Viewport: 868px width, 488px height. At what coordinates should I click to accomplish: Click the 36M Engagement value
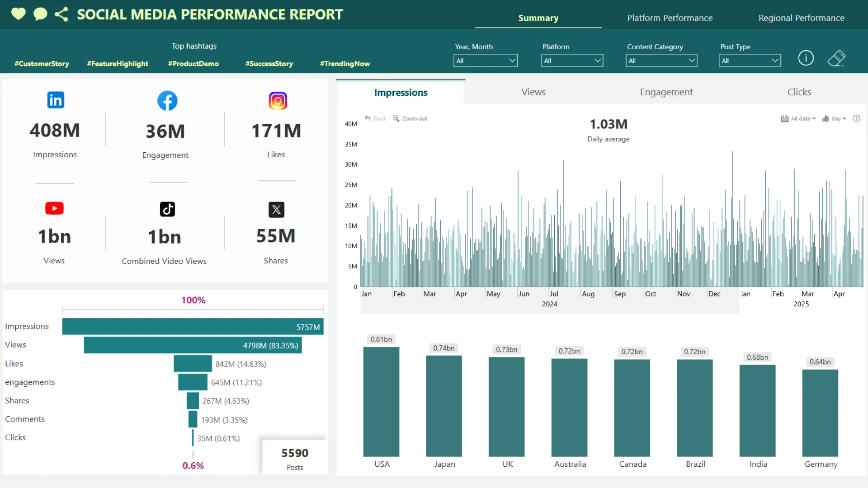tap(165, 131)
